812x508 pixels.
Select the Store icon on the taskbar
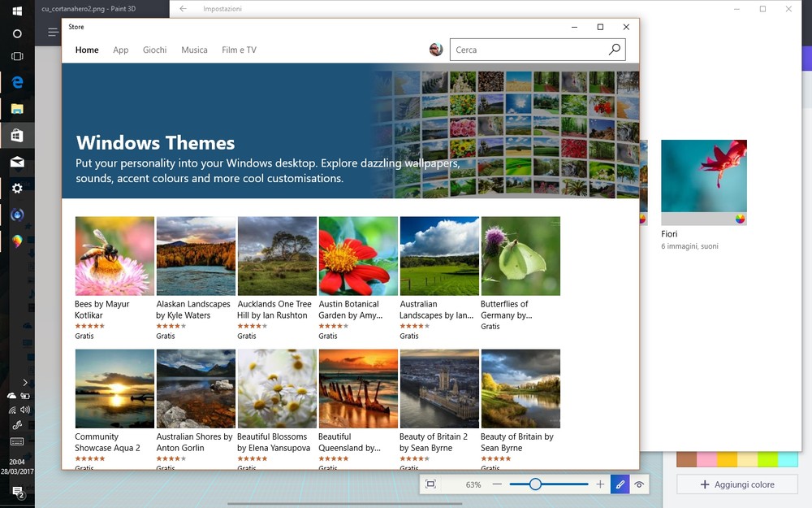[17, 135]
